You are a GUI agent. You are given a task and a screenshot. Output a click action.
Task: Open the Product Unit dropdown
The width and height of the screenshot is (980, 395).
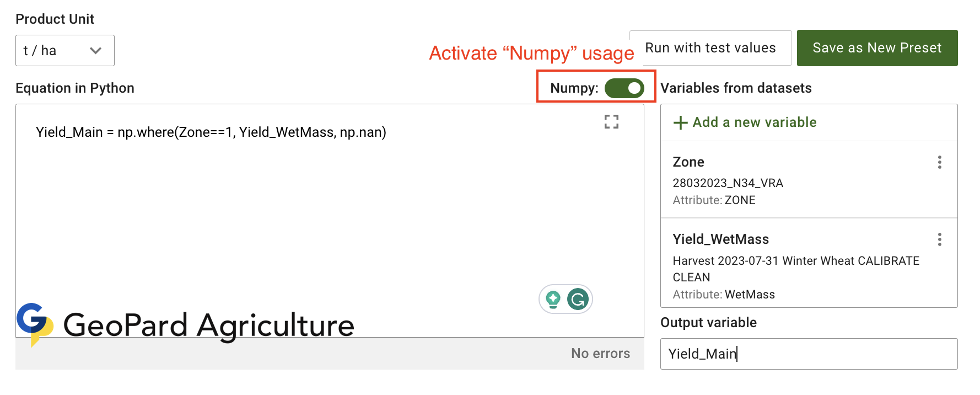tap(64, 51)
